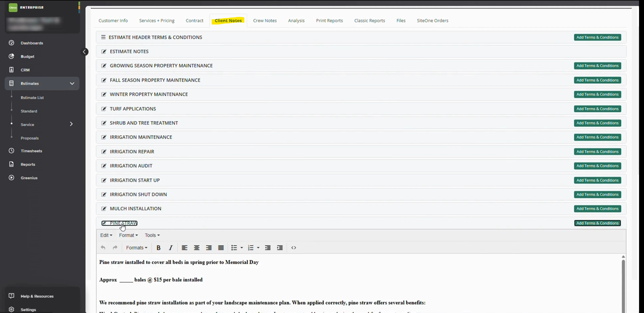Click the Reports document icon
Image resolution: width=644 pixels, height=313 pixels.
pyautogui.click(x=11, y=164)
